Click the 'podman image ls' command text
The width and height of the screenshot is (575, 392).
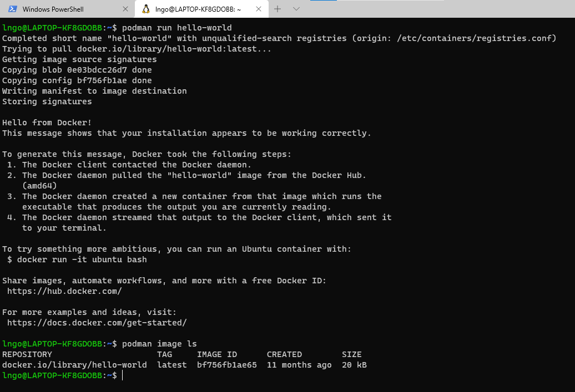pyautogui.click(x=159, y=344)
